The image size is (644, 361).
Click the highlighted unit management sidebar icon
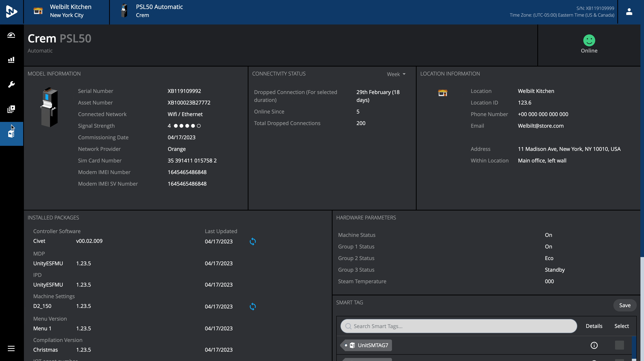click(11, 134)
